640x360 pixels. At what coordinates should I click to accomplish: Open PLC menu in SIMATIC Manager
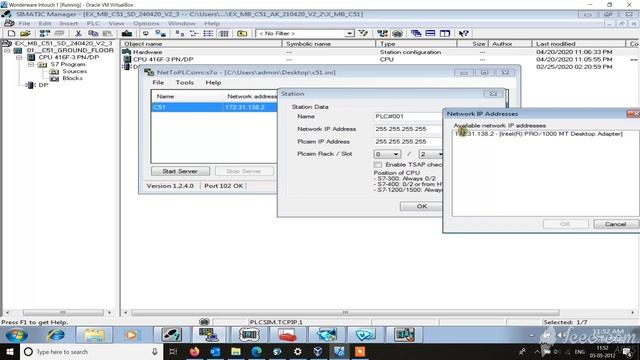[x=93, y=24]
